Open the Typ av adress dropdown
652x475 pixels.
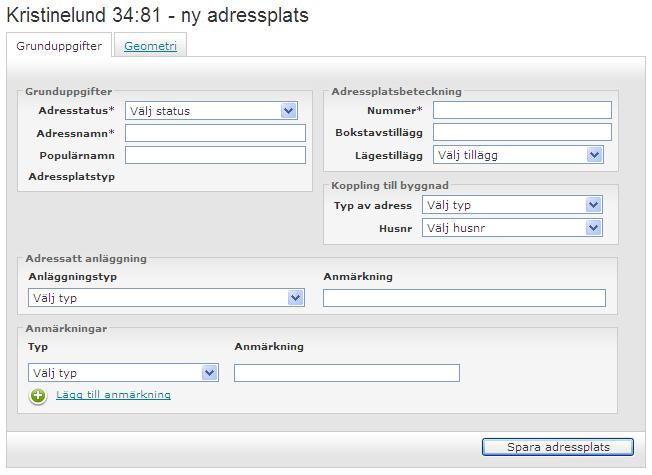tap(512, 205)
